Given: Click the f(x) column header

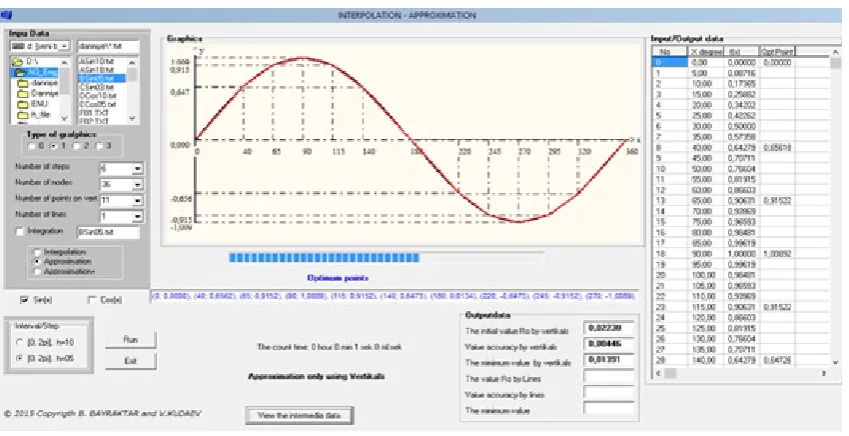Looking at the screenshot, I should (742, 51).
